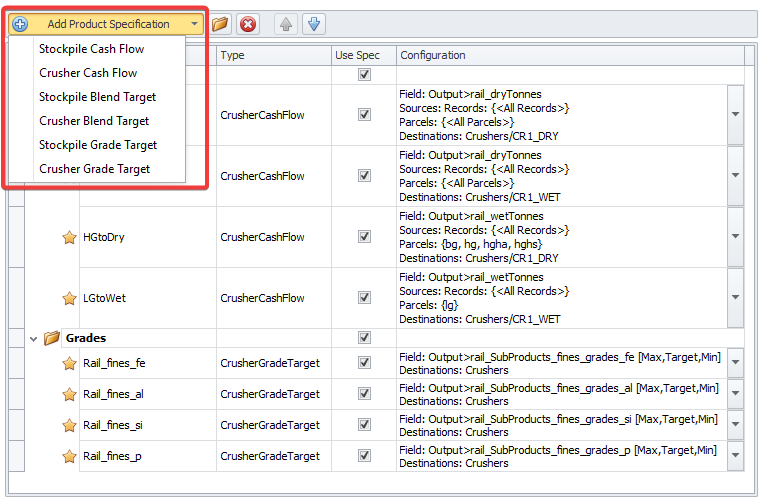Click the star icon beside HGtoDry
The image size is (766, 503).
click(x=70, y=237)
